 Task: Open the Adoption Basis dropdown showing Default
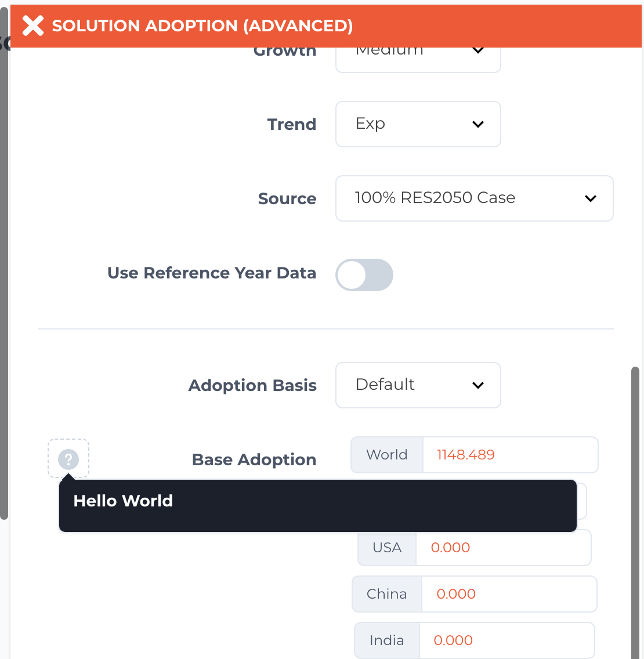[x=418, y=385]
